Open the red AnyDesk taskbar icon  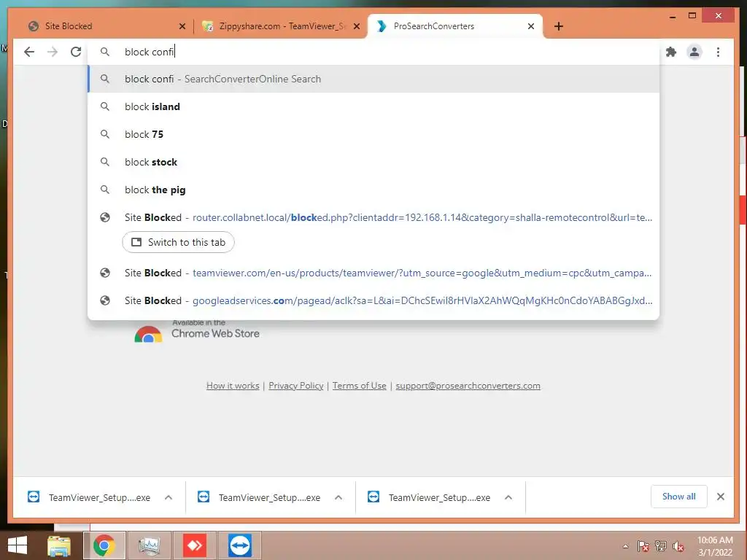194,545
